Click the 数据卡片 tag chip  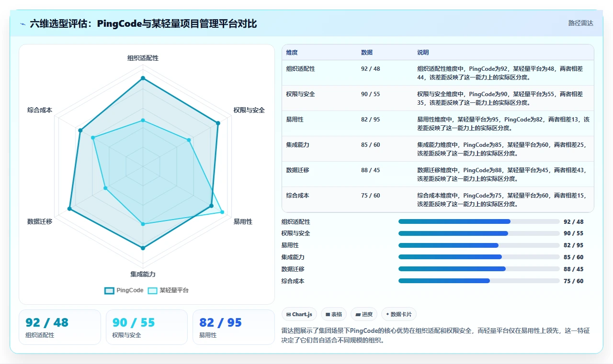tap(399, 314)
